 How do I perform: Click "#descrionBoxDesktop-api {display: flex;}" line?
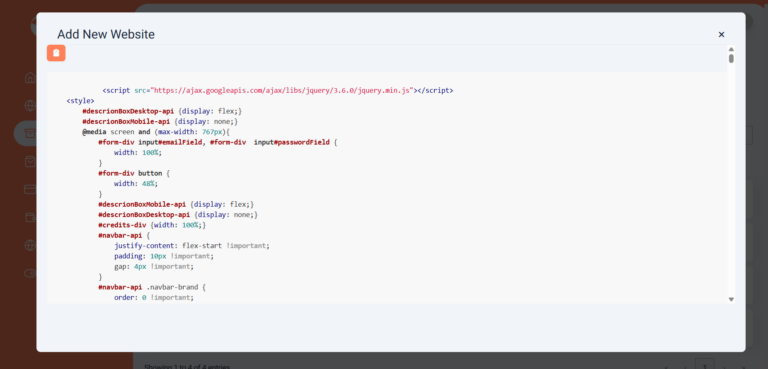click(x=162, y=111)
